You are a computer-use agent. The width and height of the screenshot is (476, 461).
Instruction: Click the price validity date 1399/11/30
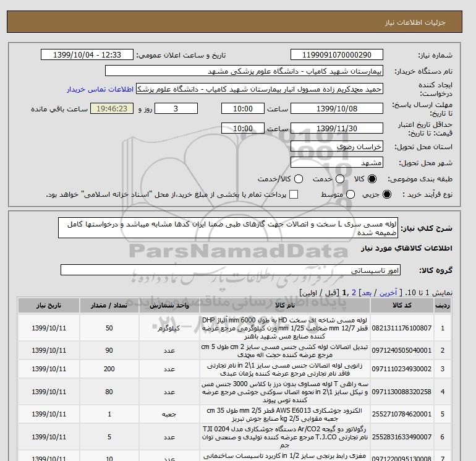(x=337, y=128)
